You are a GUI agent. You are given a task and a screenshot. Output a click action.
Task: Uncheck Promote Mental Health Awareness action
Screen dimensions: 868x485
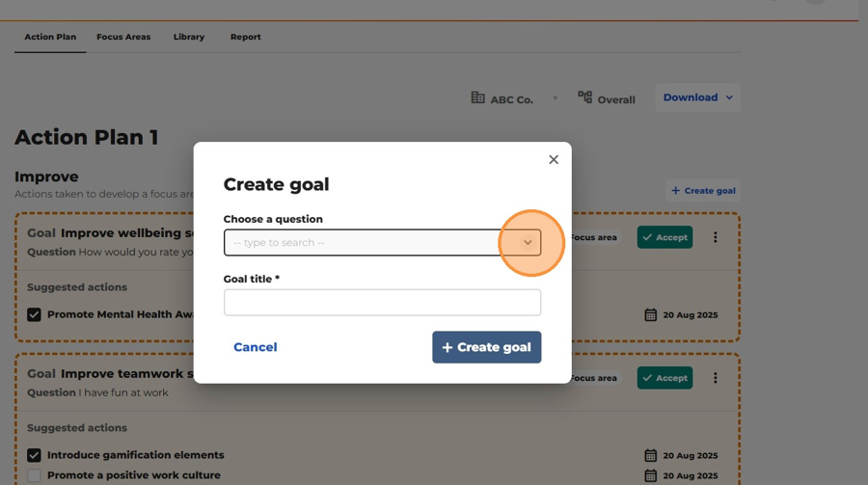34,314
